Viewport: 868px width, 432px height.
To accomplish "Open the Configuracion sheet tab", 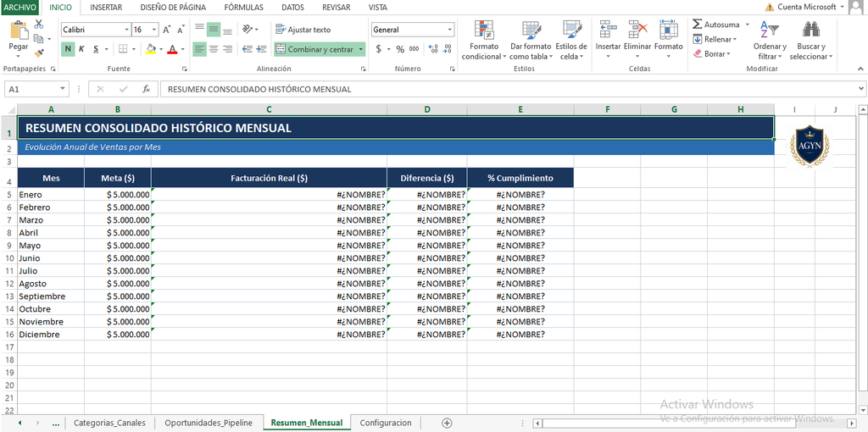I will [x=386, y=423].
